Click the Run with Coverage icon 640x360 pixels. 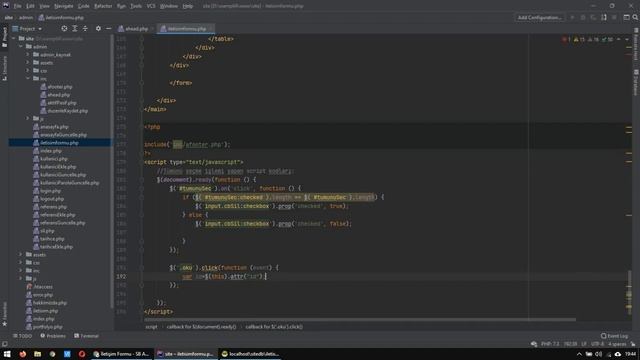[593, 18]
